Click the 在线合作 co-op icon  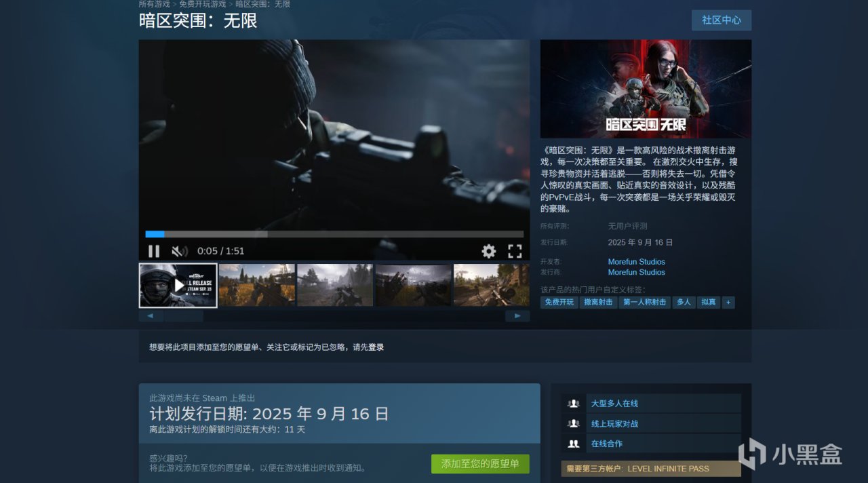pyautogui.click(x=574, y=444)
